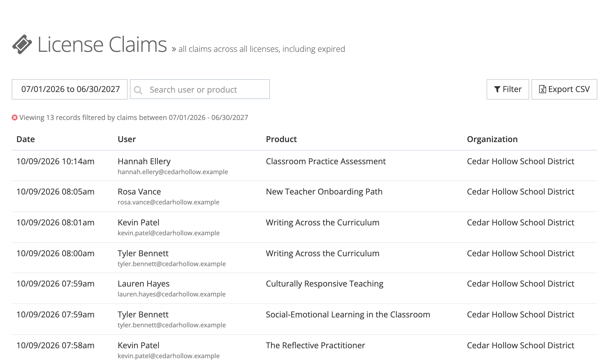Select Tyler Bennett in the Social-Emotional Learning row
Image resolution: width=609 pixels, height=364 pixels.
pos(143,314)
